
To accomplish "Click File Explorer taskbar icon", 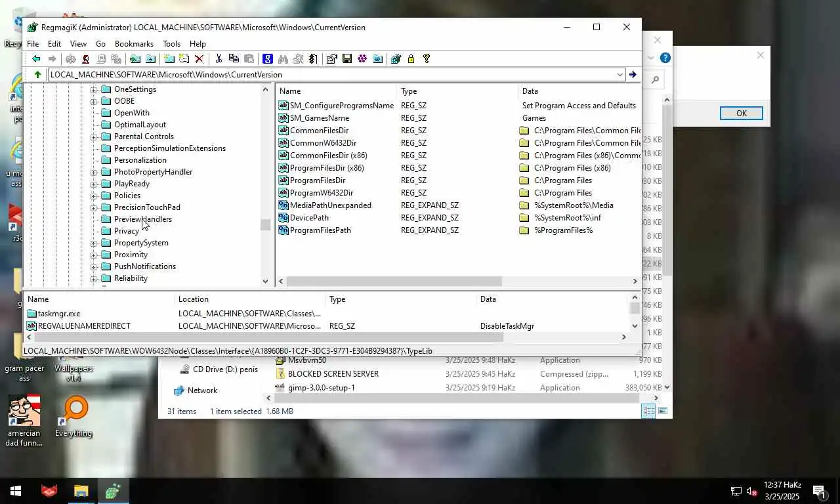I will pos(81,491).
